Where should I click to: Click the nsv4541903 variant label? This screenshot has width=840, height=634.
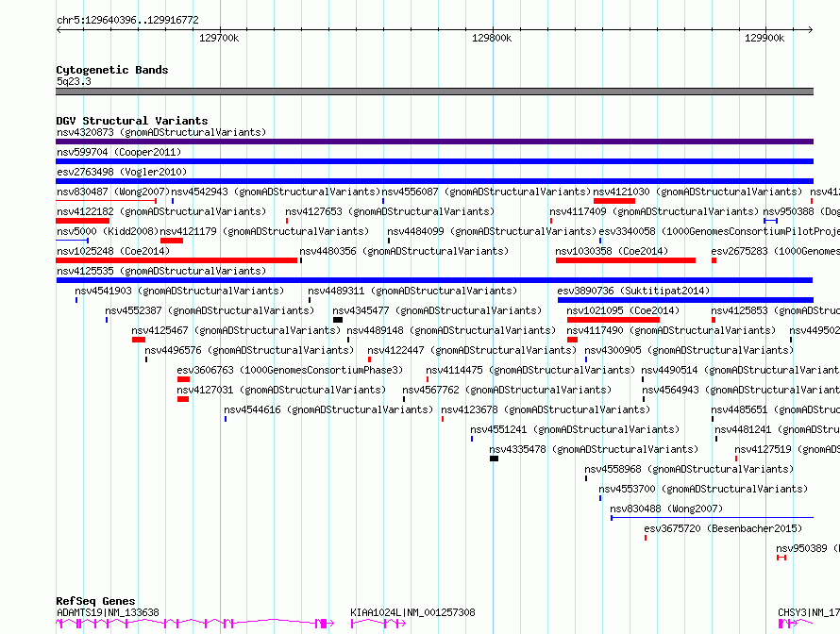(x=179, y=291)
